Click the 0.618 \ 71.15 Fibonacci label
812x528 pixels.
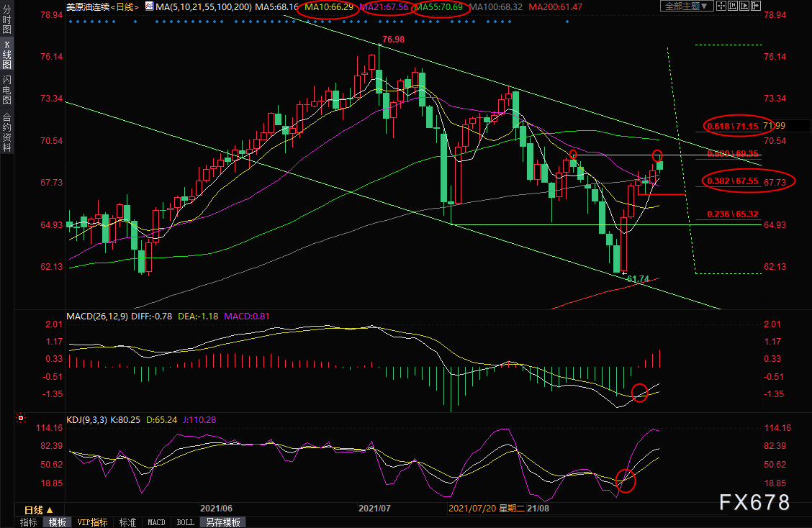click(x=732, y=127)
